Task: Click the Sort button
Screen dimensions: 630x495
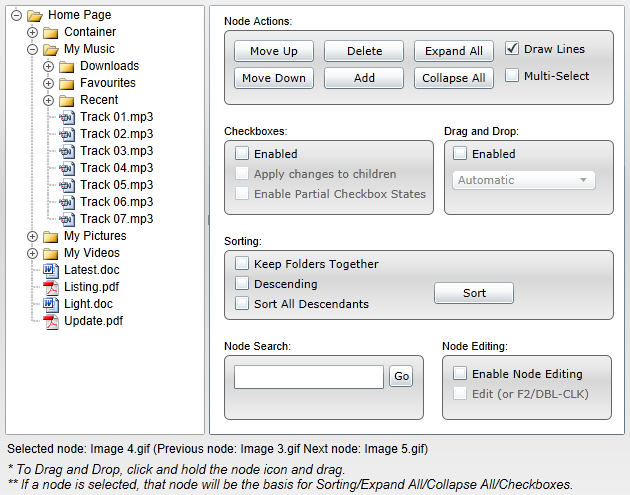Action: pos(474,293)
